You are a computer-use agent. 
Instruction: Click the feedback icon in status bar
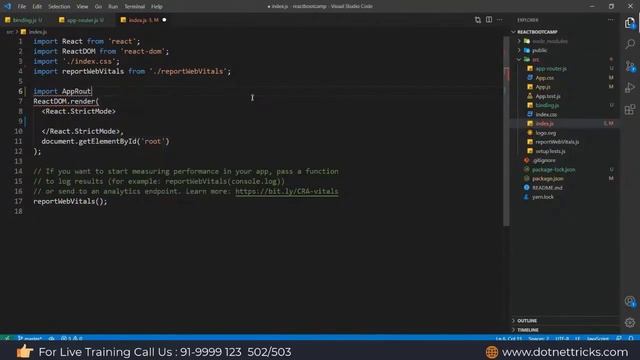tap(619, 338)
